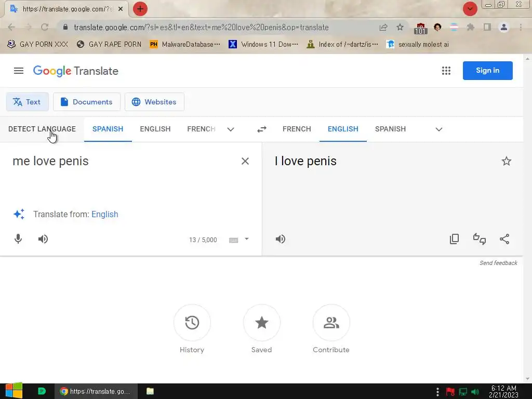
Task: View site info via lock icon
Action: (65, 27)
